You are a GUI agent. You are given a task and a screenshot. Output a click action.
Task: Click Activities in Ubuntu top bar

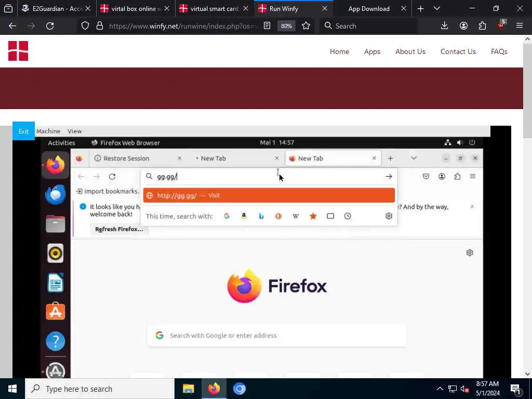(61, 143)
